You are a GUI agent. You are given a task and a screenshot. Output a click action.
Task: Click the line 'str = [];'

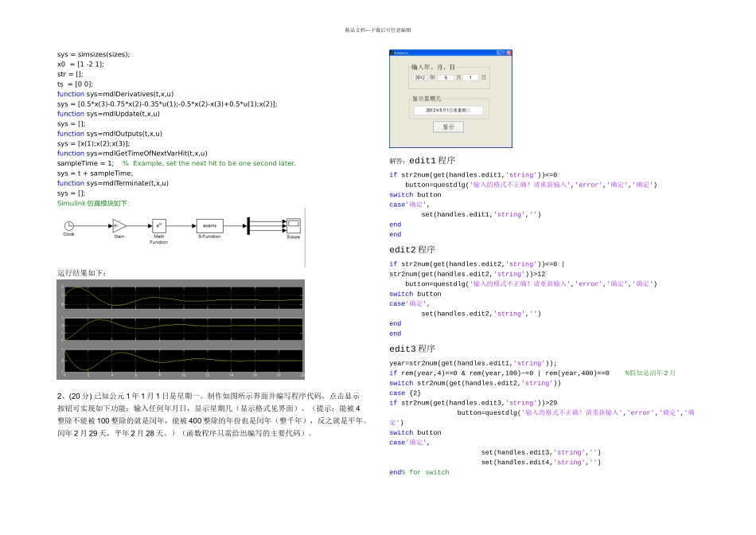tap(70, 74)
